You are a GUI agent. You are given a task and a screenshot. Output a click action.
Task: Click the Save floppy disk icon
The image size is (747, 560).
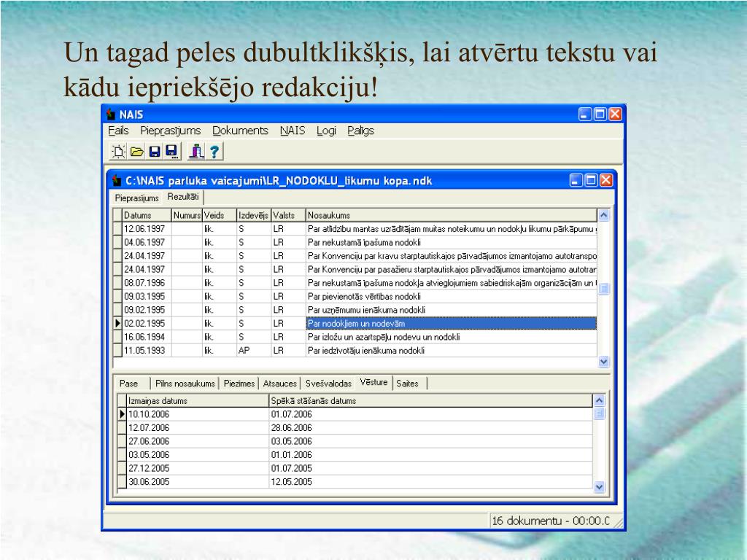155,152
